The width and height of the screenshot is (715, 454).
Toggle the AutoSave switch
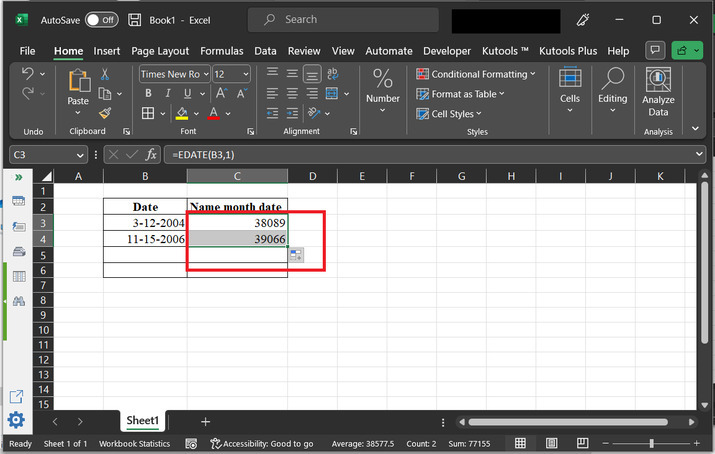[x=100, y=20]
